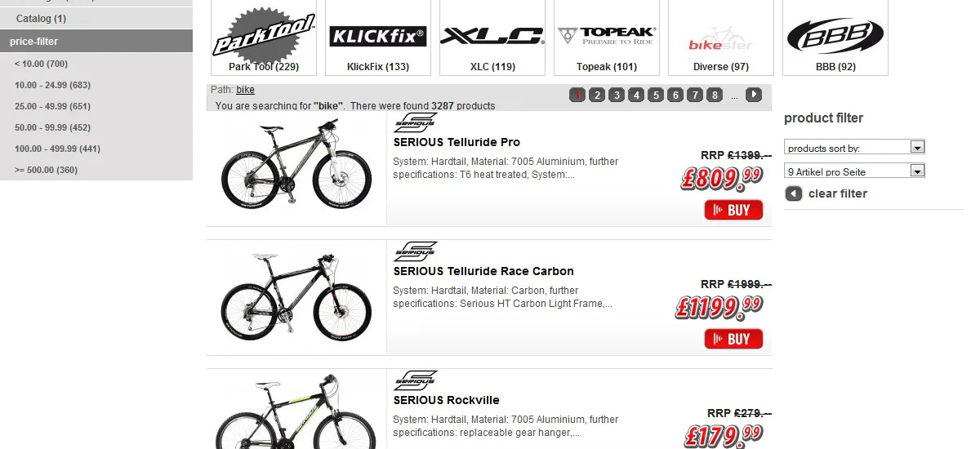
Task: Select the BBB brand logo
Action: pyautogui.click(x=835, y=36)
